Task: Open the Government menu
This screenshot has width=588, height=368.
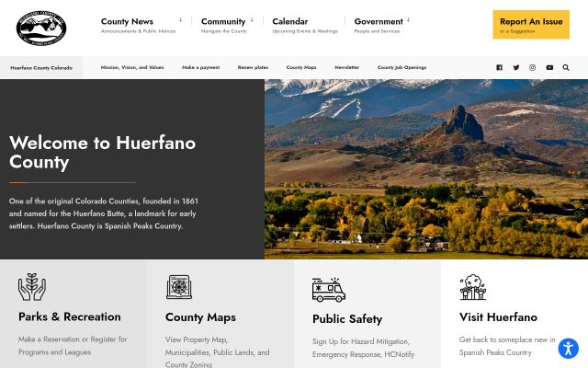Action: coord(379,21)
